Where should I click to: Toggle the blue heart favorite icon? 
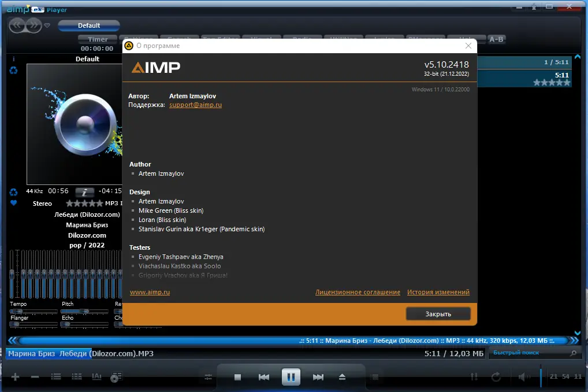[x=13, y=203]
